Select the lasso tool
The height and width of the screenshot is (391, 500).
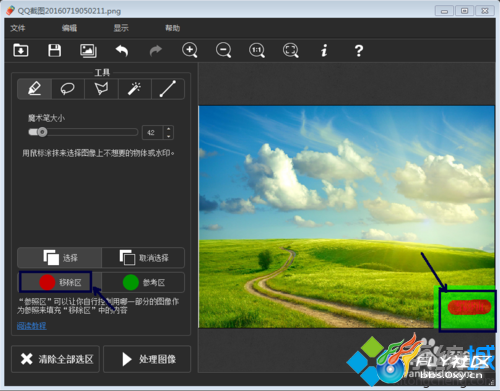(68, 89)
